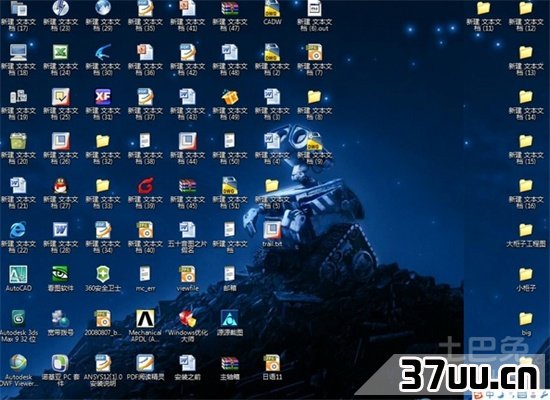Viewport: 550px width, 400px height.
Task: Select the checkmark icon labeled 新建 文本文档 (25)
Action: coord(60,96)
